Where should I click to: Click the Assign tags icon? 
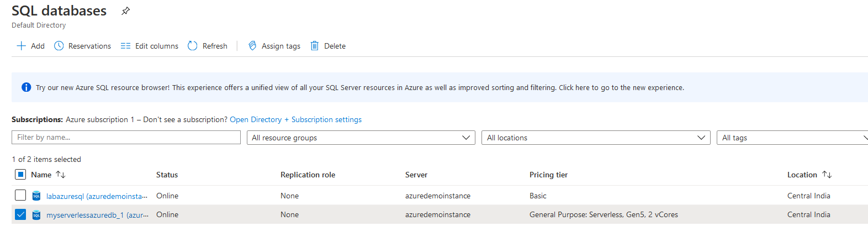pos(252,46)
